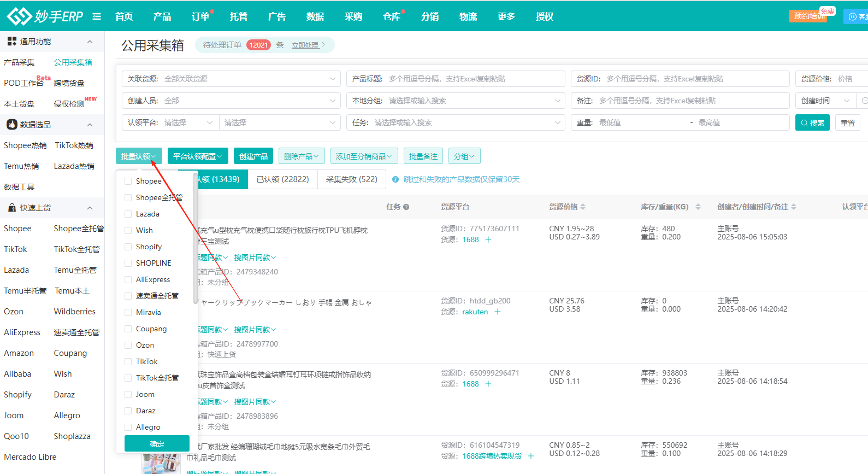The image size is (868, 474).
Task: Open the 仓库 top menu
Action: coord(392,16)
